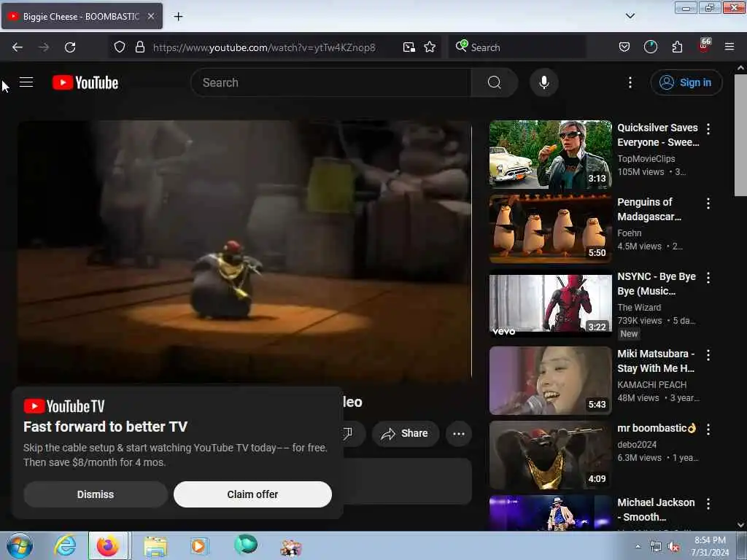The width and height of the screenshot is (747, 560).
Task: Open options menu for mr boombastic video
Action: pyautogui.click(x=708, y=429)
